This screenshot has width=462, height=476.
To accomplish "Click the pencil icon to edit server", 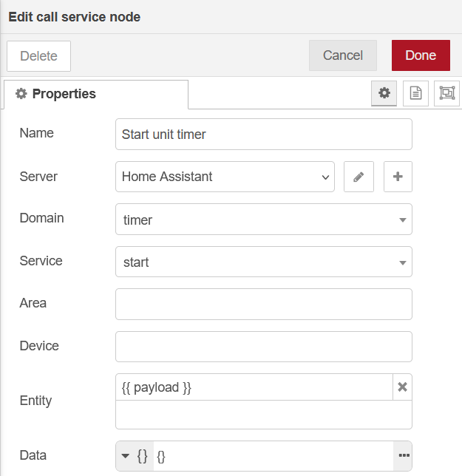I will click(x=359, y=177).
